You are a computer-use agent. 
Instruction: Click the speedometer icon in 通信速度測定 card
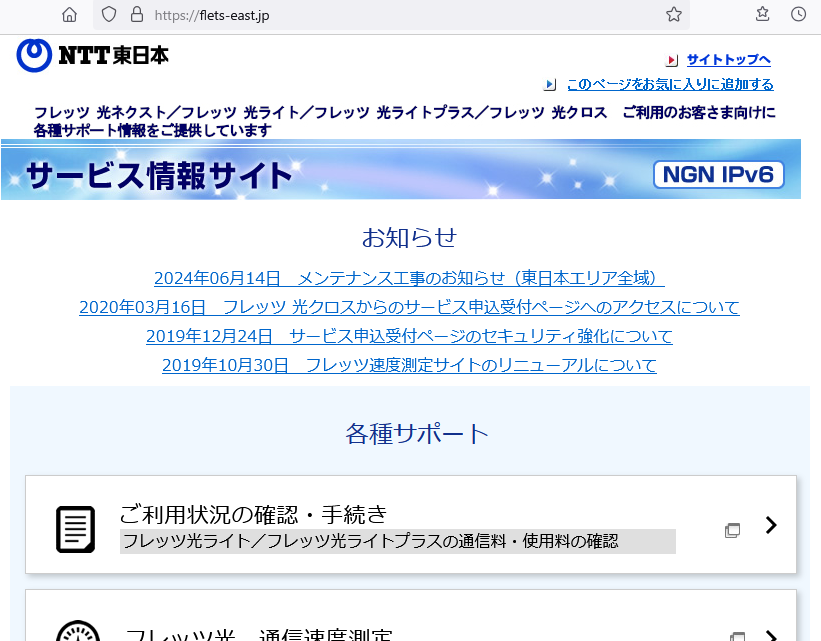(77, 632)
